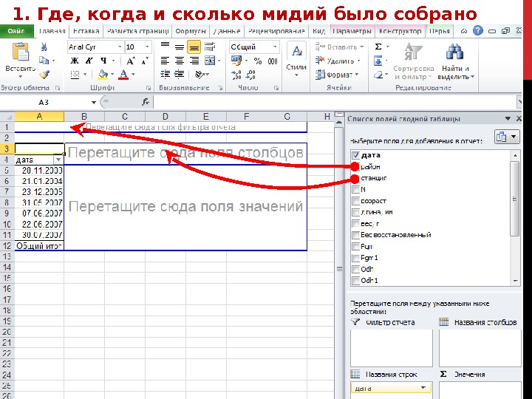This screenshot has height=399, width=532.
Task: Click the Paste (Вставить) clipboard icon
Action: pyautogui.click(x=21, y=52)
